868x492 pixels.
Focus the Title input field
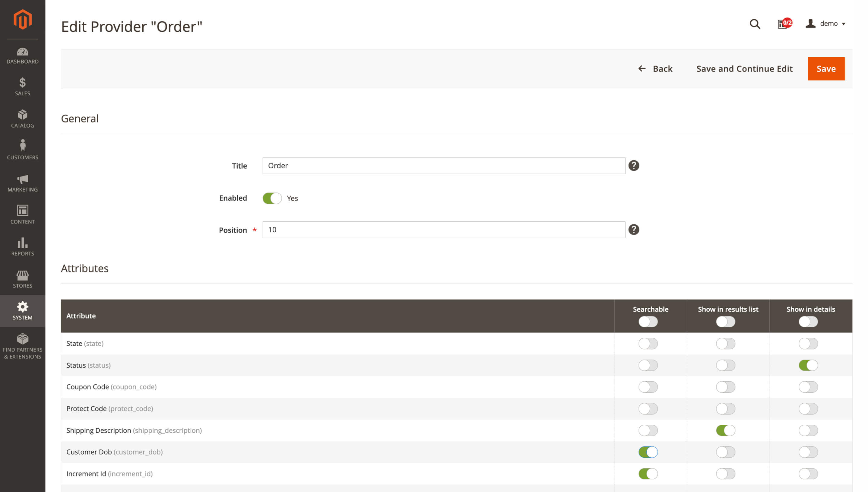(x=444, y=166)
